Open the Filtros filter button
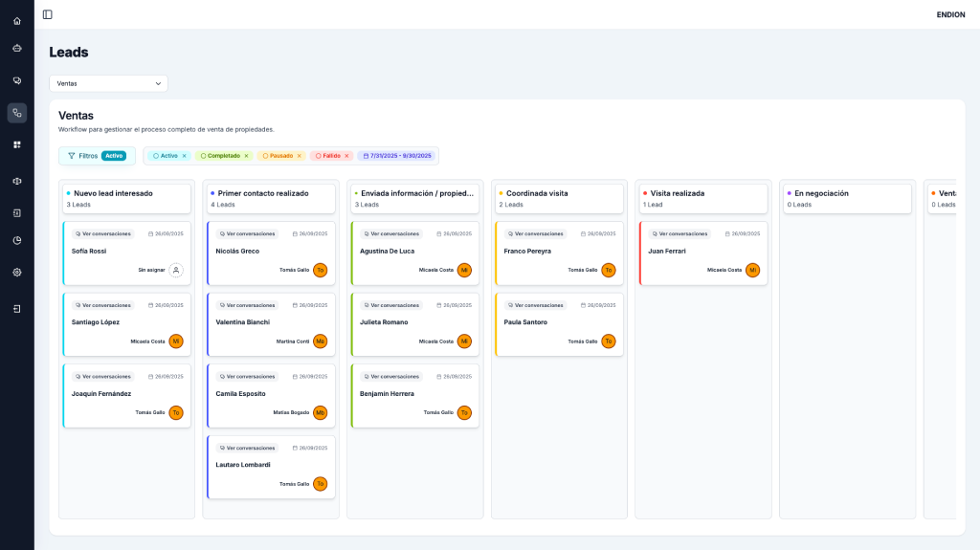This screenshot has height=550, width=980. coord(97,156)
